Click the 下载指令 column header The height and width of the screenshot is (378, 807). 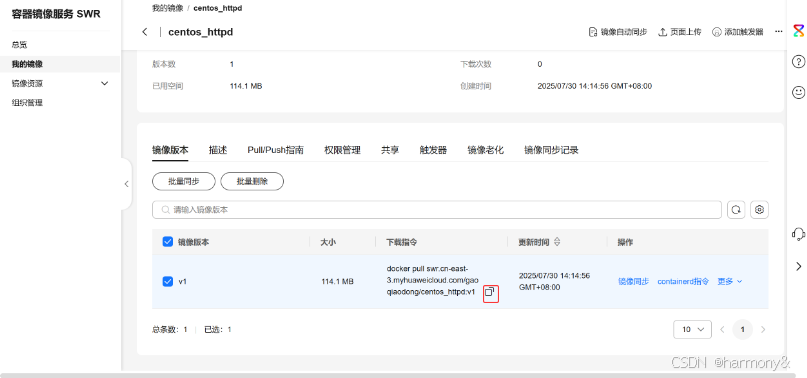tap(401, 242)
